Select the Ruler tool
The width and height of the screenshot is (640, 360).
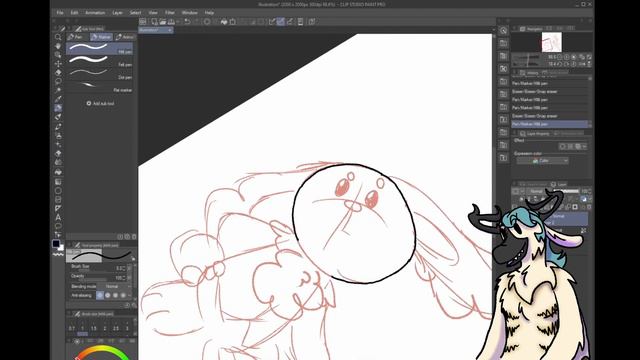pos(58,209)
